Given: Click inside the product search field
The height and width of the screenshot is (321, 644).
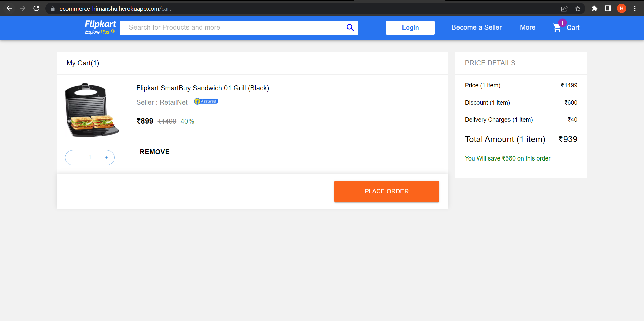Looking at the screenshot, I should tap(235, 28).
